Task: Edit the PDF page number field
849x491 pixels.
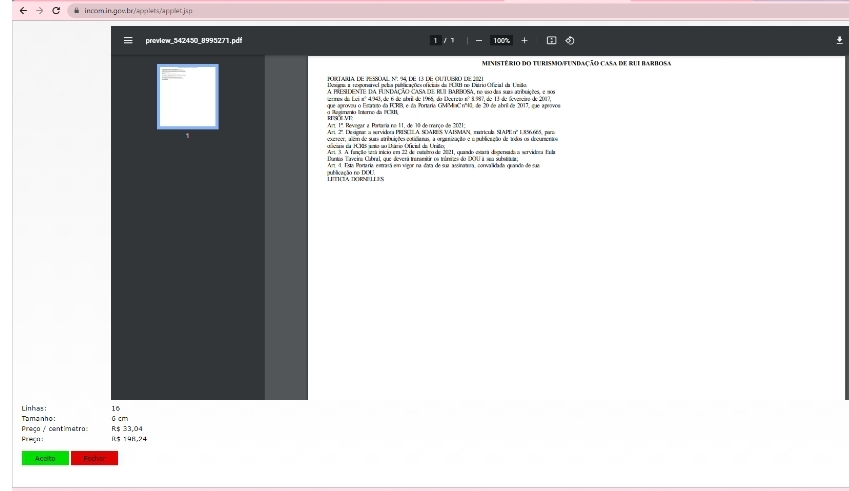Action: point(436,40)
